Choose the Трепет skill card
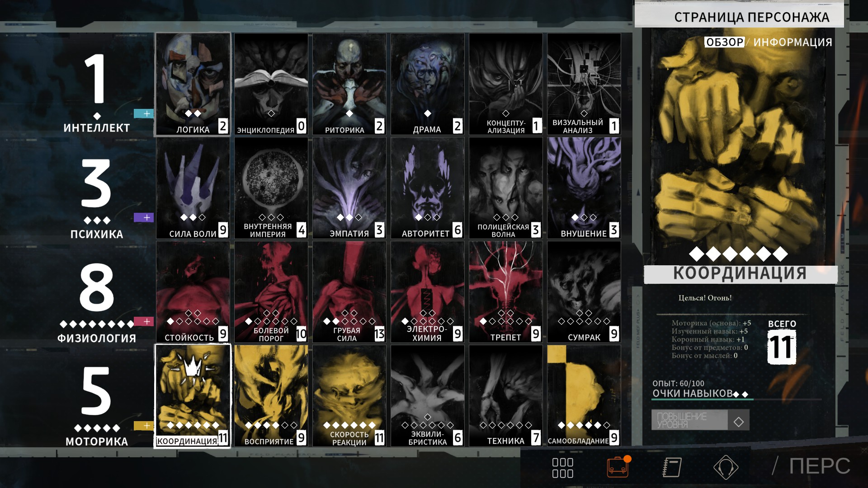 coord(506,292)
